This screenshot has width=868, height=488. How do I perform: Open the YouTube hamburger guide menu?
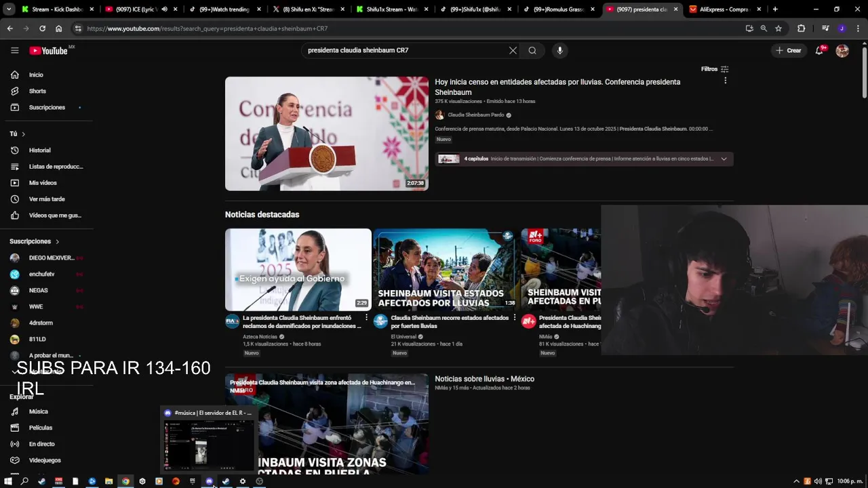point(15,50)
